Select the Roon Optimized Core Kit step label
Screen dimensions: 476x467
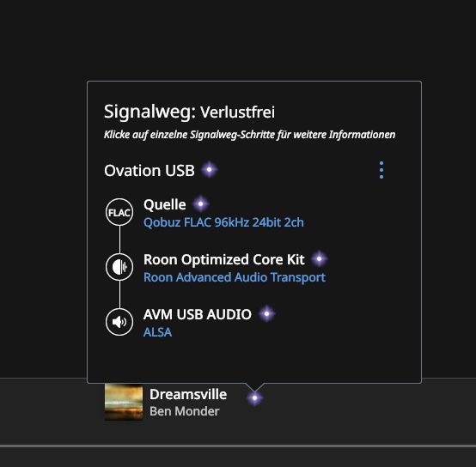(x=224, y=259)
